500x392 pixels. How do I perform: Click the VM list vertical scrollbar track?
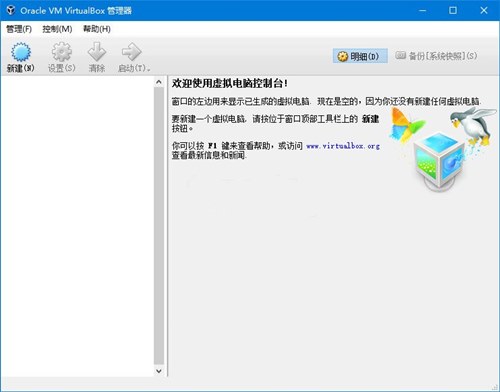click(x=159, y=226)
